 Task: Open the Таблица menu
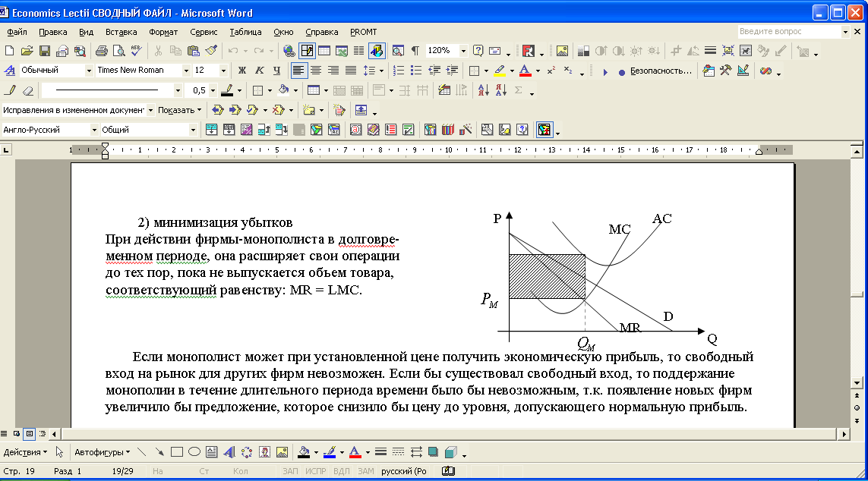point(245,32)
